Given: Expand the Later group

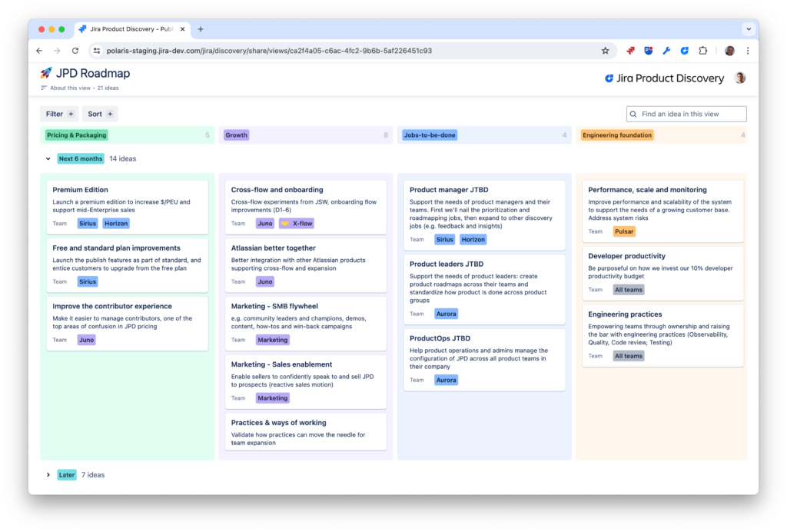Looking at the screenshot, I should pyautogui.click(x=48, y=475).
